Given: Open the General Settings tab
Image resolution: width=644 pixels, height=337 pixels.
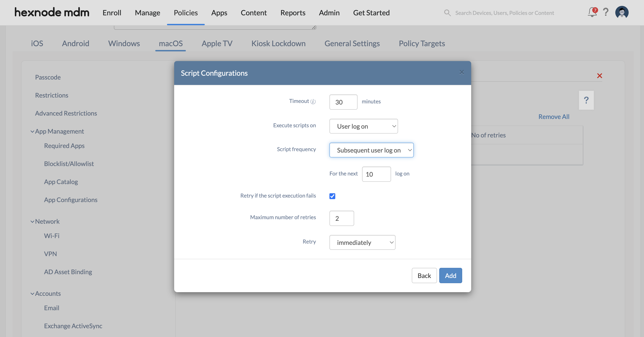Looking at the screenshot, I should (352, 43).
